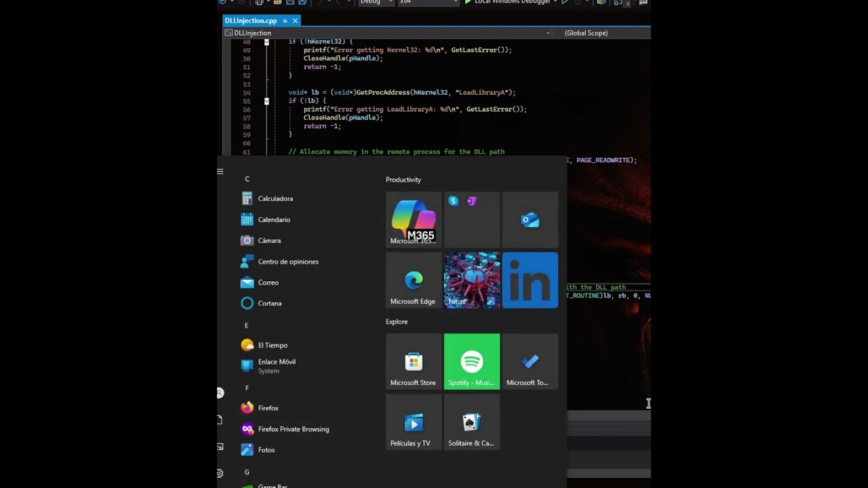
Task: Open the user account icon in Start
Action: 220,393
